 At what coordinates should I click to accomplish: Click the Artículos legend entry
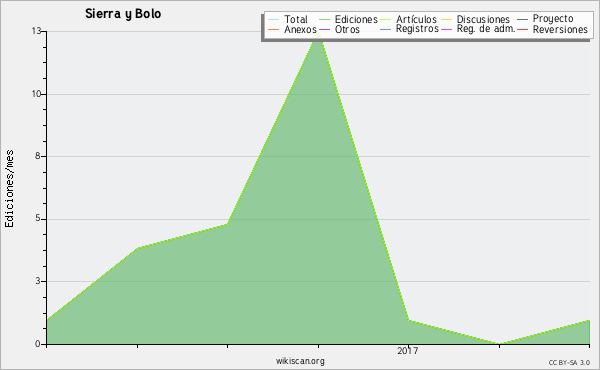pos(408,19)
